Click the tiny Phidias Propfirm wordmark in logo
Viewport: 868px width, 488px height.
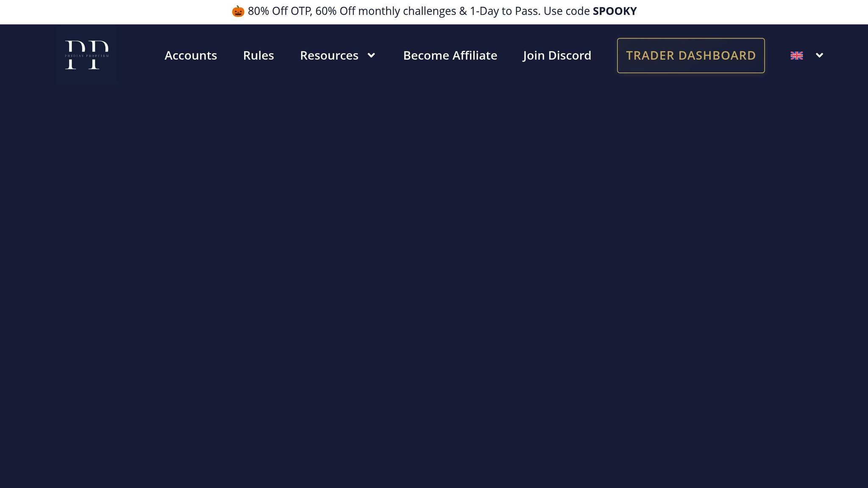click(x=86, y=55)
